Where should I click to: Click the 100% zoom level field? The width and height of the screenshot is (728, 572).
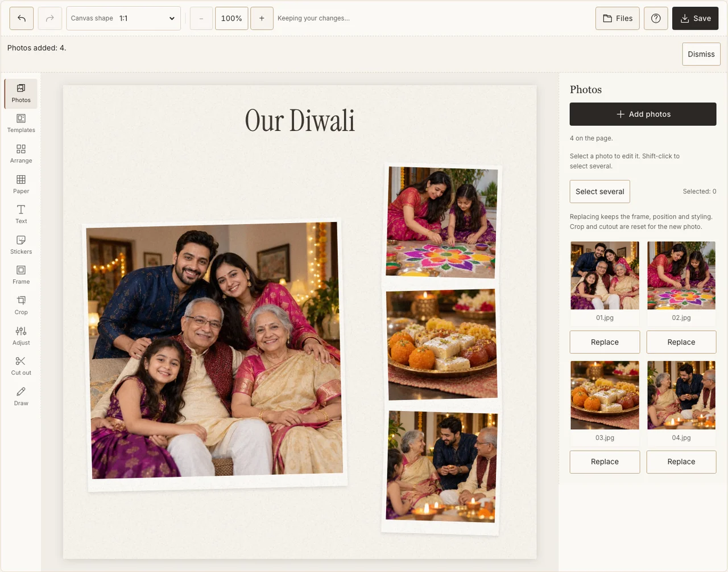(231, 18)
